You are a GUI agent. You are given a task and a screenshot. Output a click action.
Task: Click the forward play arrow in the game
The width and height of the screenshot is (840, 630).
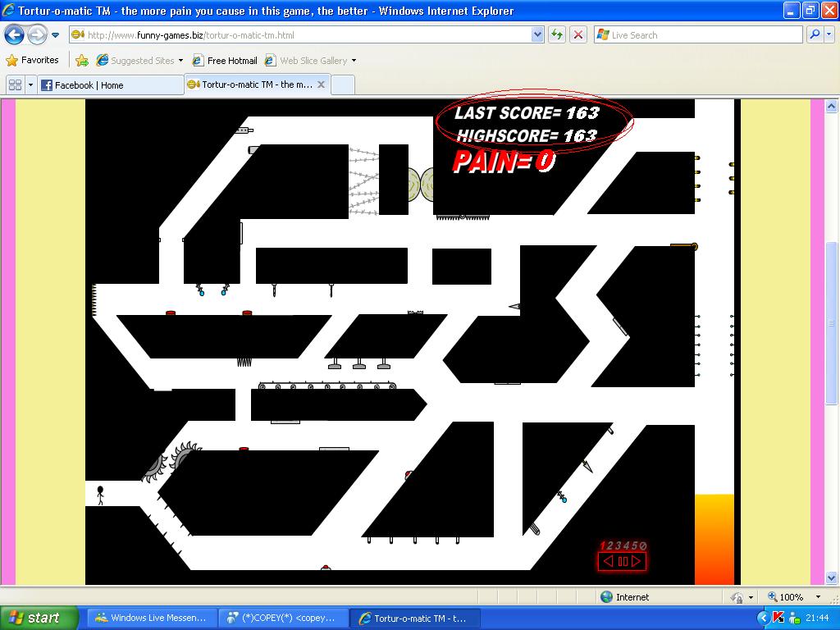coord(635,561)
